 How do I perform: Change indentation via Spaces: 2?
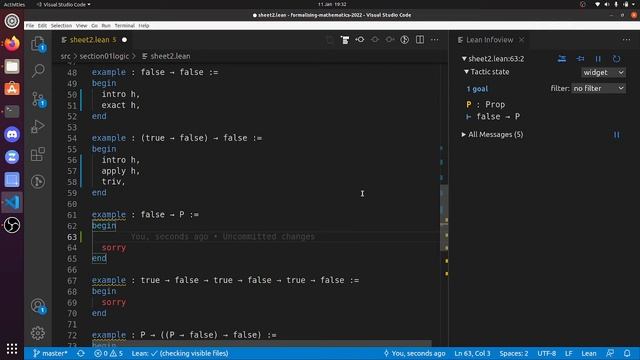[x=513, y=353]
